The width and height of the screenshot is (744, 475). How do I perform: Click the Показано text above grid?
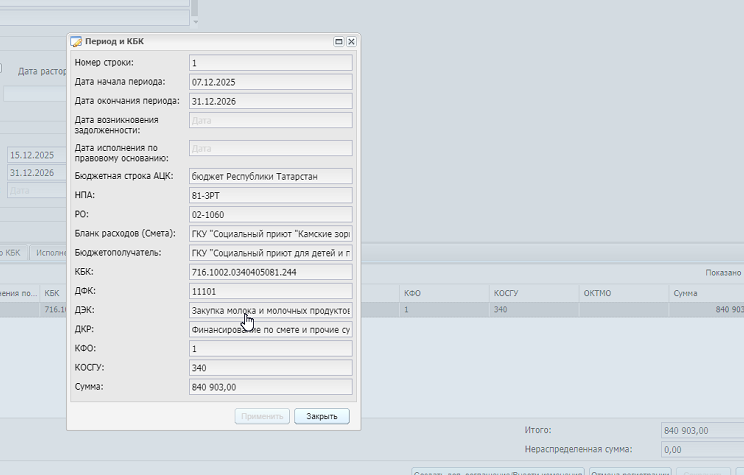tap(723, 273)
